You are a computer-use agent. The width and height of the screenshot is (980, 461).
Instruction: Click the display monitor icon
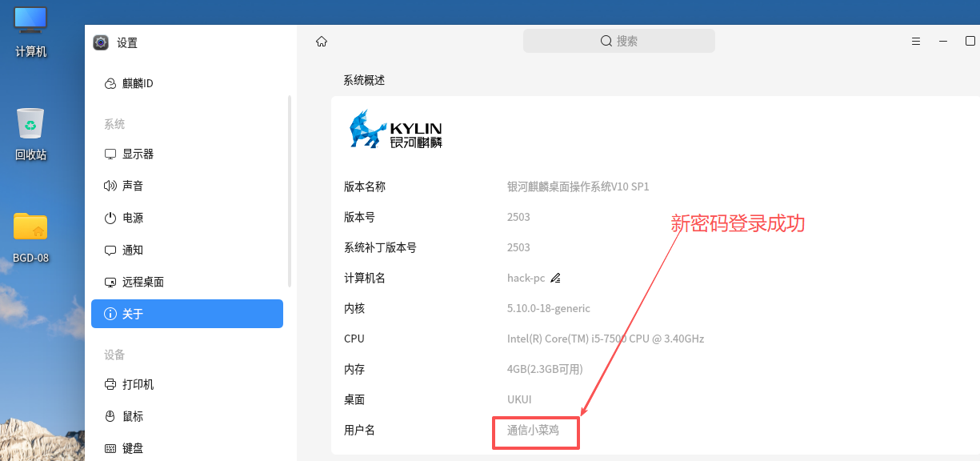(x=110, y=154)
